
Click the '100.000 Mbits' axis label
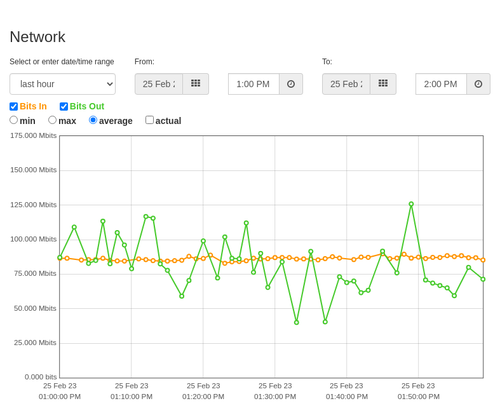coord(33,239)
